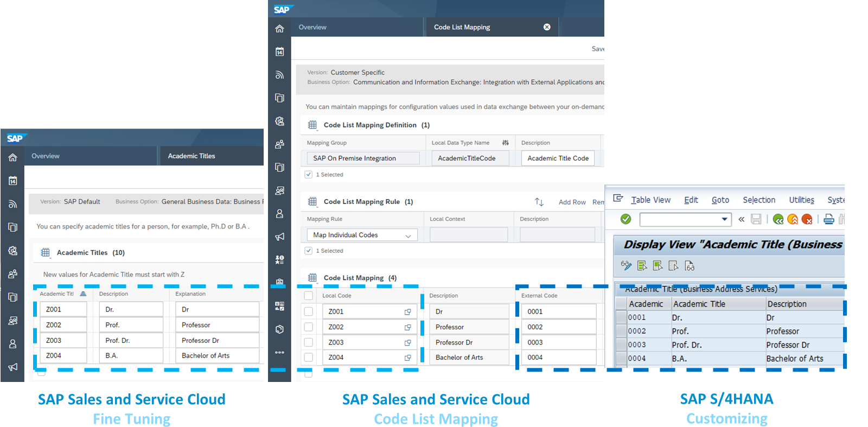Click the green Back icon in S/4HANA toolbar
Image resolution: width=868 pixels, height=427 pixels.
778,219
